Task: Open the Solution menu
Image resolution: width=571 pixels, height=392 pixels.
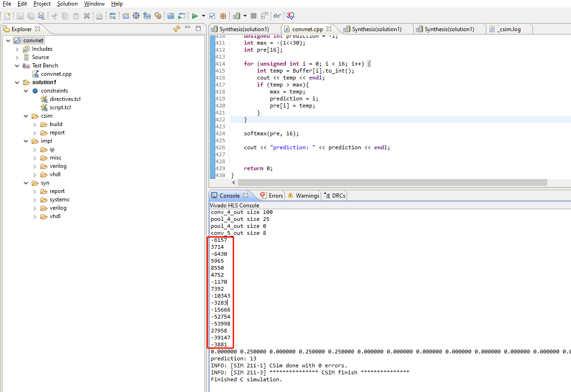Action: pos(67,4)
